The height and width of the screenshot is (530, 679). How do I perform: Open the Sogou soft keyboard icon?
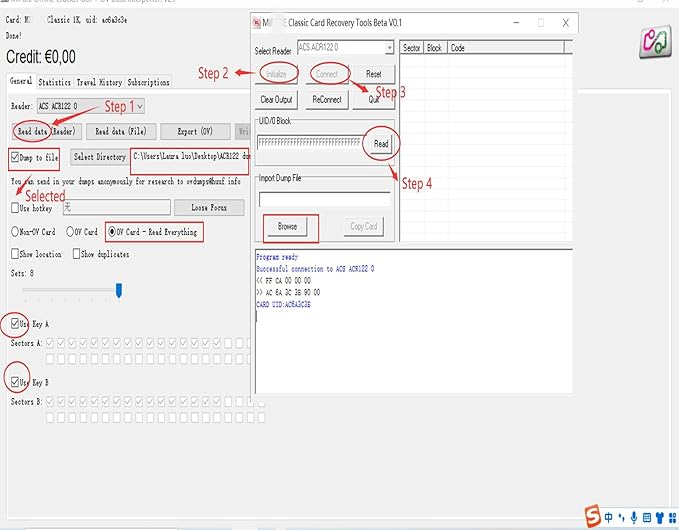click(x=647, y=517)
